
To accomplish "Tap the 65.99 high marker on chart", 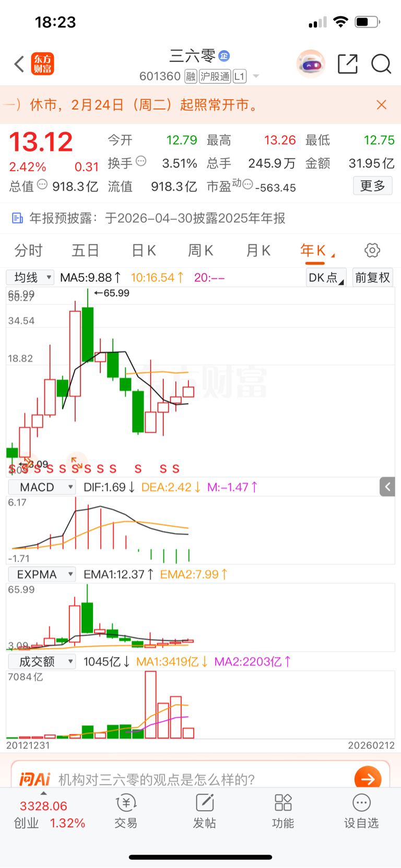I will (112, 293).
